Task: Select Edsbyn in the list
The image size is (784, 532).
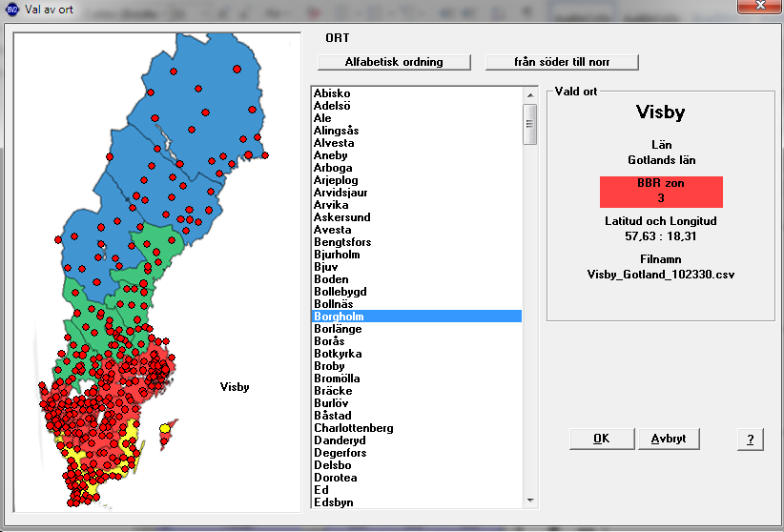Action: [x=417, y=502]
